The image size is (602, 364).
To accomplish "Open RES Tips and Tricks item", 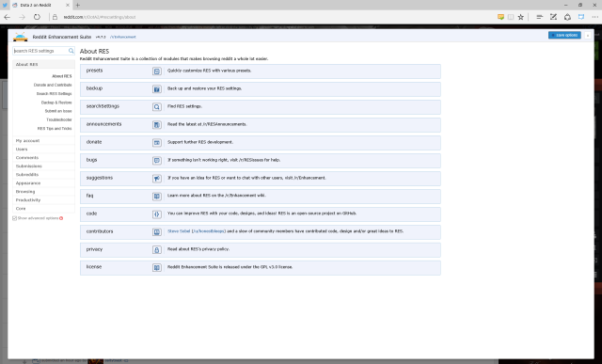I will (x=55, y=129).
